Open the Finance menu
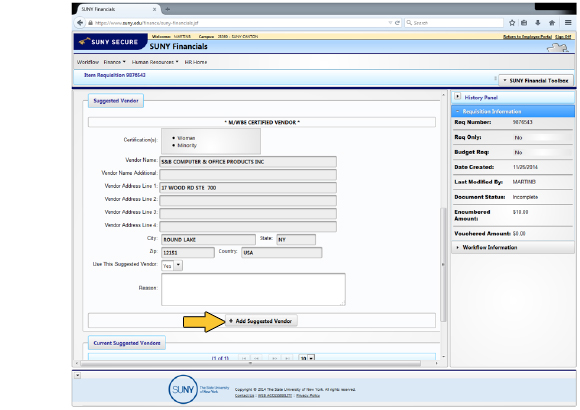 pos(114,62)
